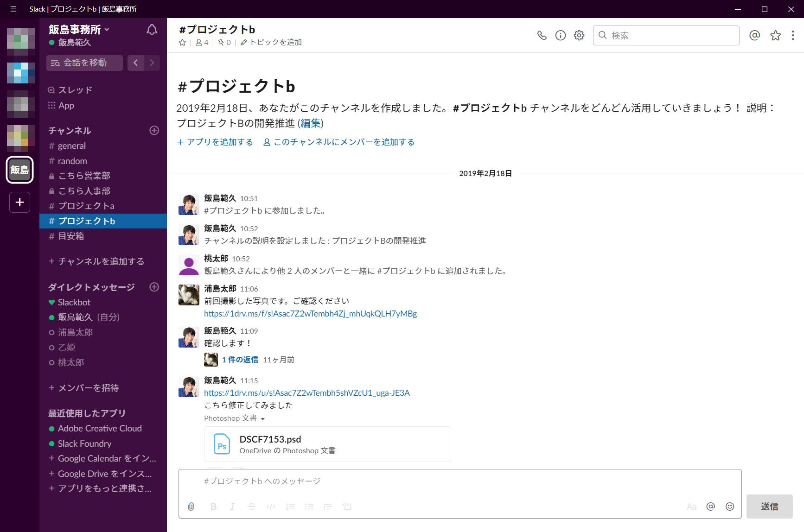This screenshot has height=532, width=804.
Task: View the 4 channel members
Action: click(x=202, y=42)
